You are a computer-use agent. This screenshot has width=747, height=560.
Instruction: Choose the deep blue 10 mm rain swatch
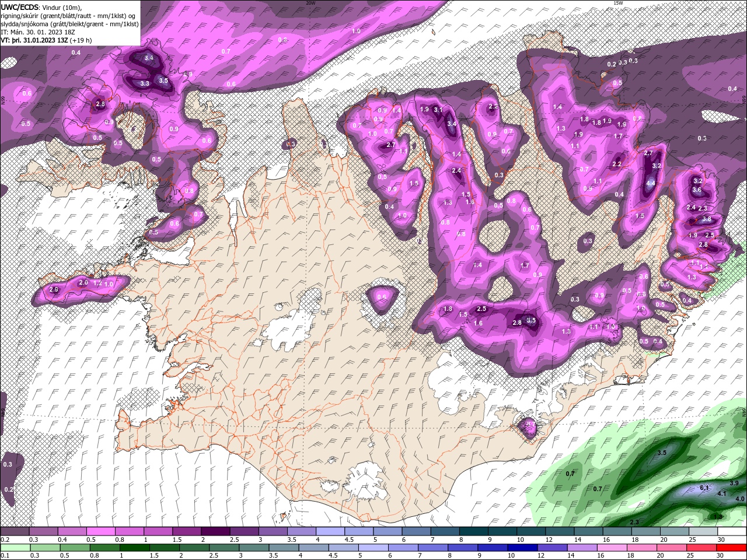click(522, 548)
